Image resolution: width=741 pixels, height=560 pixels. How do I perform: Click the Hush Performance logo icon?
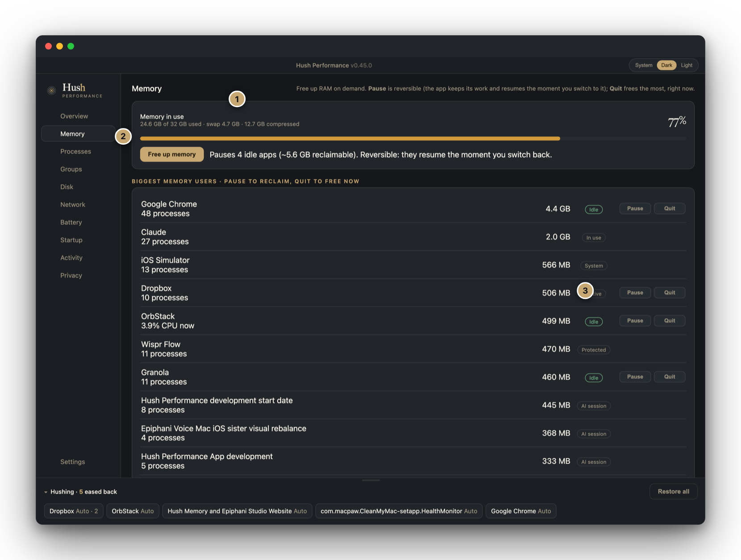point(52,91)
